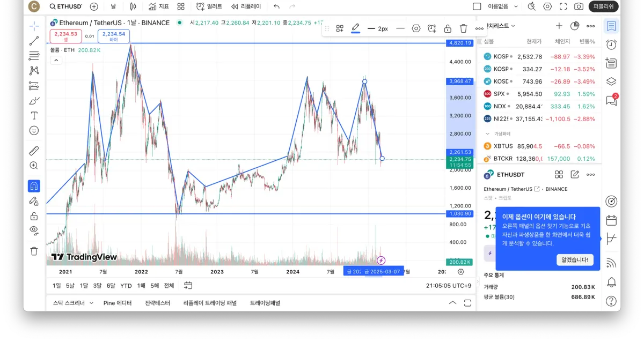
Task: Switch to the Pine 에디터 tab
Action: [117, 303]
